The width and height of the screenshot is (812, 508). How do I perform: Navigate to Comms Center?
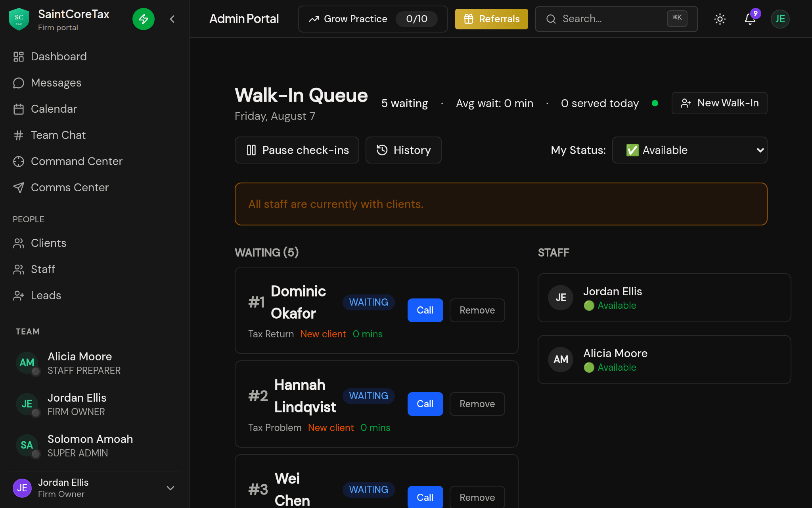[x=95, y=187]
